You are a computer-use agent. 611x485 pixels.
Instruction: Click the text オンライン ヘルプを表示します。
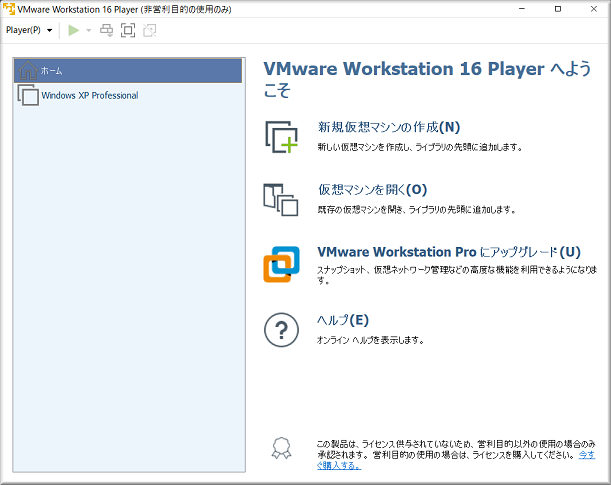click(370, 340)
